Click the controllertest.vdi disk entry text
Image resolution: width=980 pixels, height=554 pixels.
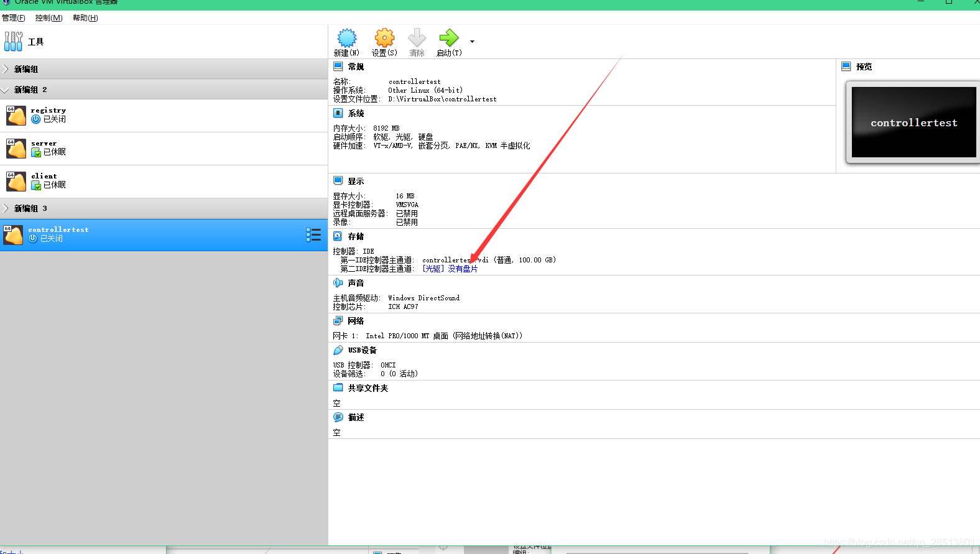tap(489, 260)
